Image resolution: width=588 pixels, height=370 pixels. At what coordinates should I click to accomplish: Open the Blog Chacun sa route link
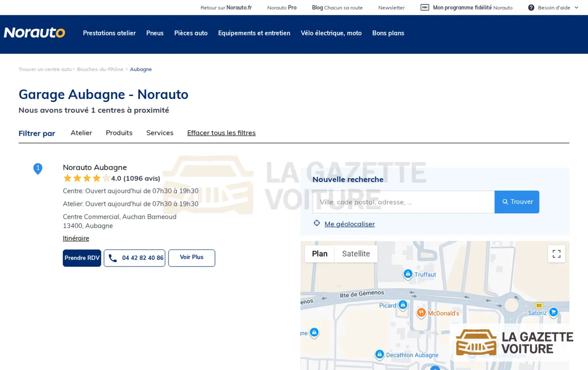click(337, 8)
